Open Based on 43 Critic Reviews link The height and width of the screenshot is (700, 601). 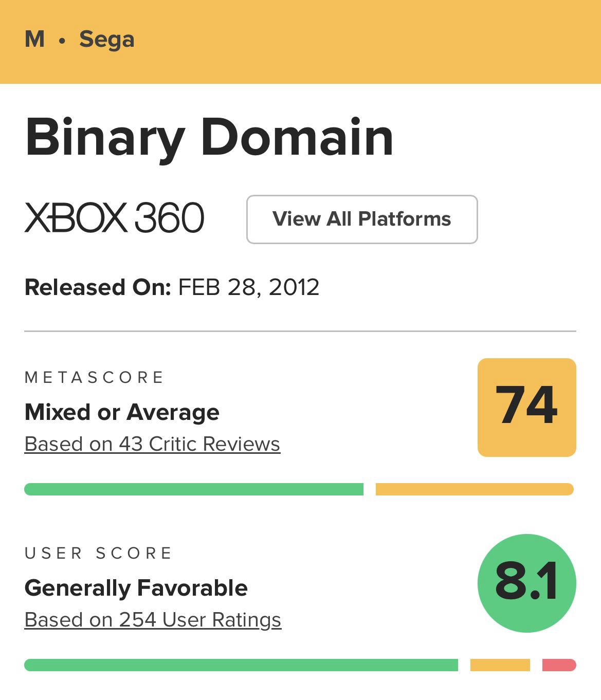pos(152,444)
